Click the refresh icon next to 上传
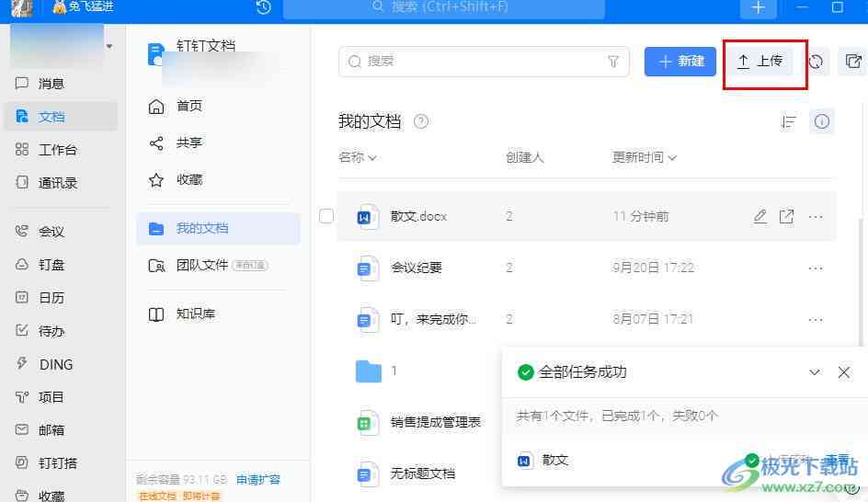 (x=816, y=62)
